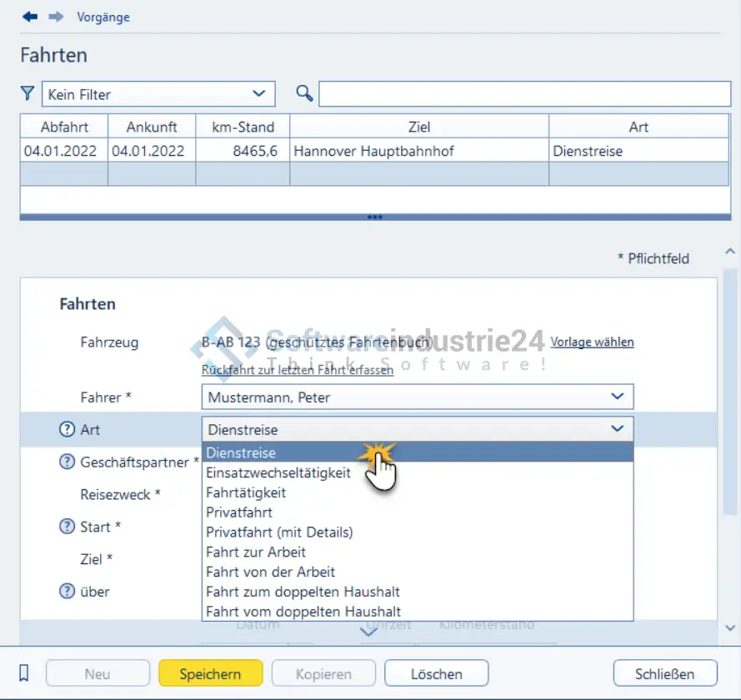This screenshot has height=700, width=741.
Task: Click the filter funnel icon
Action: click(28, 94)
